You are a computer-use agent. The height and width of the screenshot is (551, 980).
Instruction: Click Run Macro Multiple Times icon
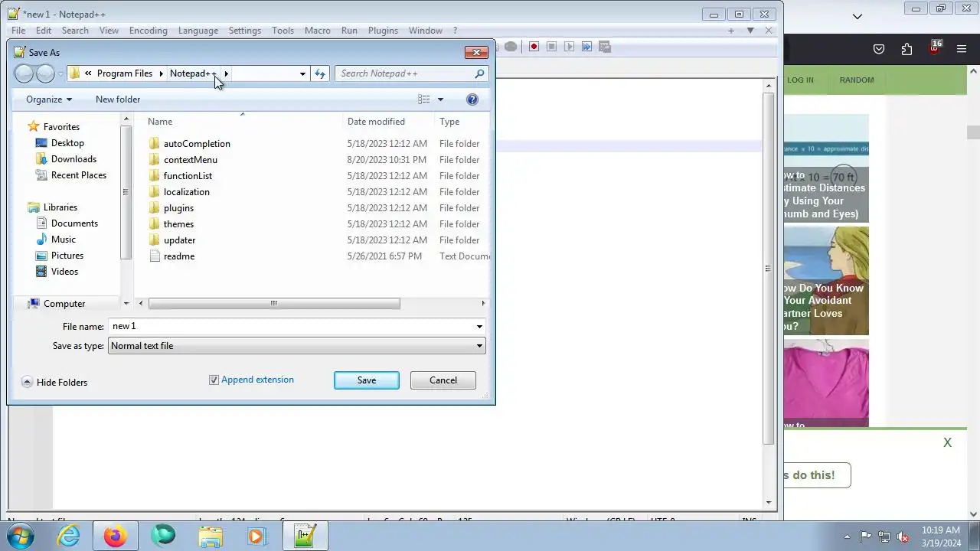(x=586, y=47)
